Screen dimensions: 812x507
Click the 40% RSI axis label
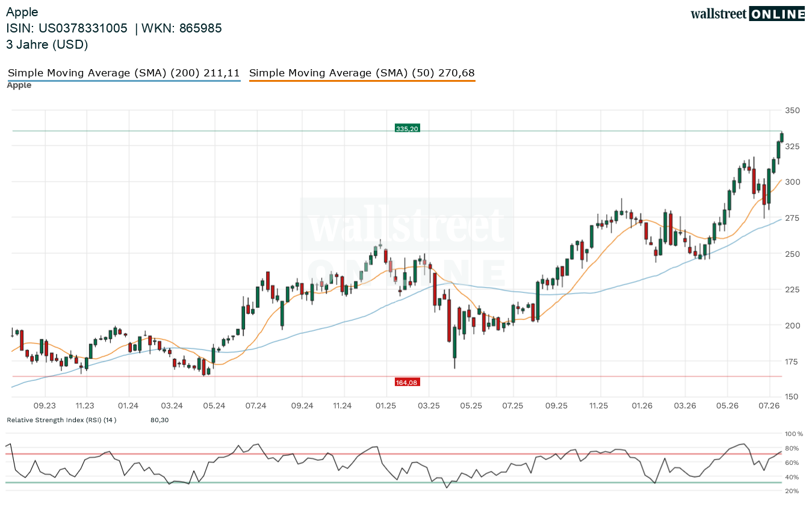point(792,478)
